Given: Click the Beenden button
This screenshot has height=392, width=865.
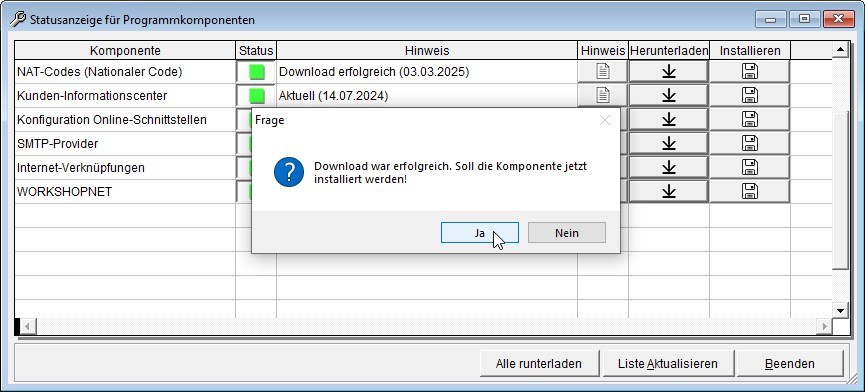Looking at the screenshot, I should click(x=789, y=364).
